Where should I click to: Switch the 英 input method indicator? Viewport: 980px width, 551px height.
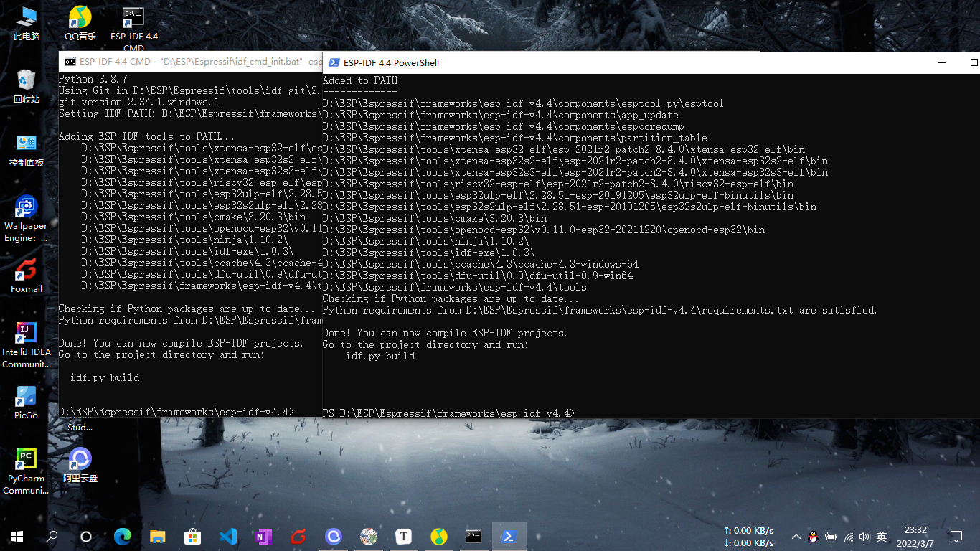[x=882, y=537]
